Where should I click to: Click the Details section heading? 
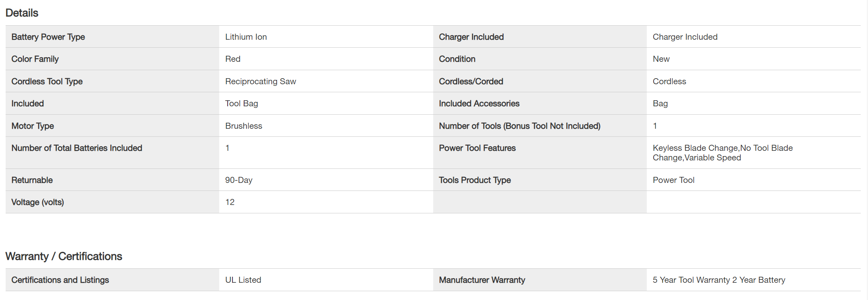pos(22,13)
